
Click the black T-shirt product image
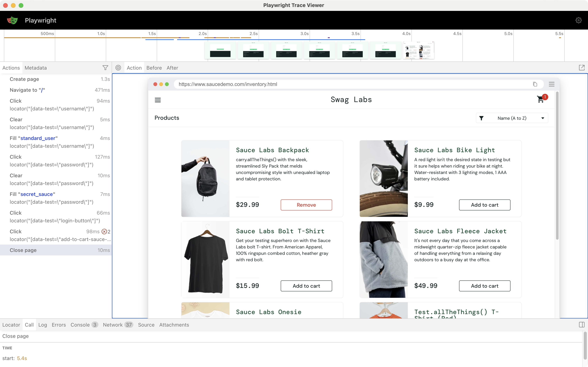tap(205, 260)
